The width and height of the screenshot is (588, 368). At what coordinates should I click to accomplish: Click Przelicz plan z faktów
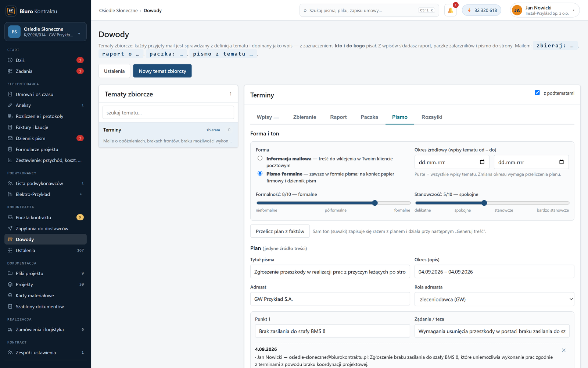click(x=280, y=231)
